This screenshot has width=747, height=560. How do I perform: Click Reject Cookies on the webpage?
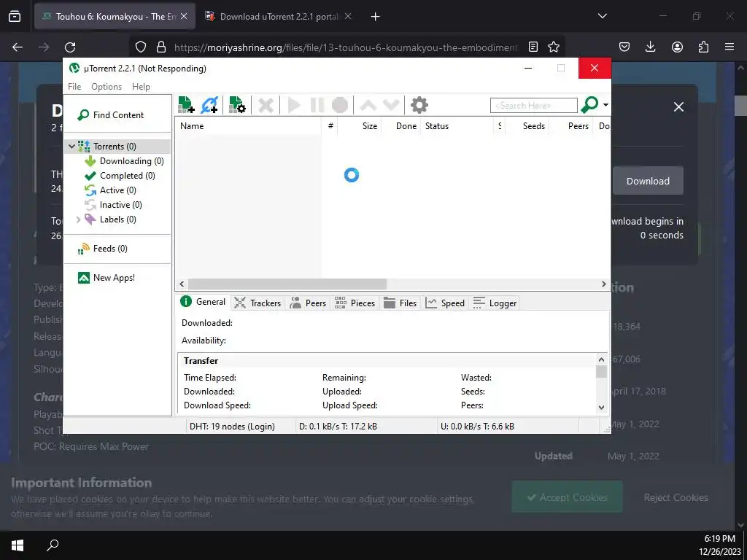tap(676, 497)
